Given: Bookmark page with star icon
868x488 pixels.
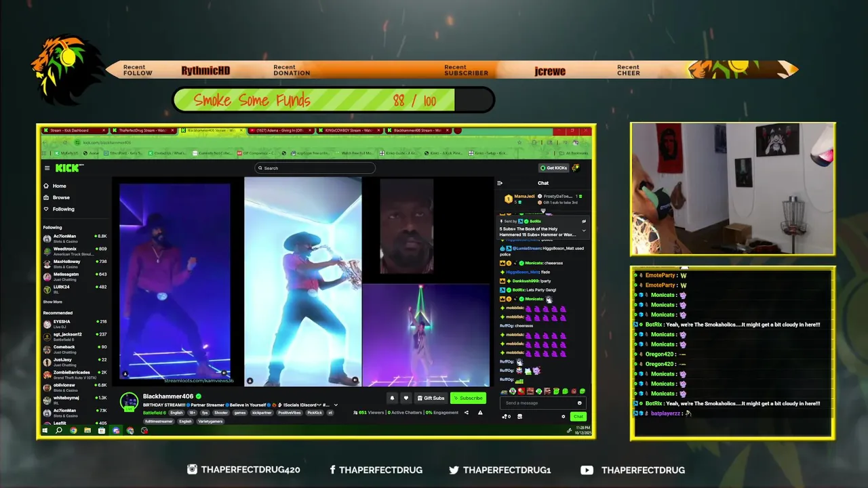Looking at the screenshot, I should (519, 142).
